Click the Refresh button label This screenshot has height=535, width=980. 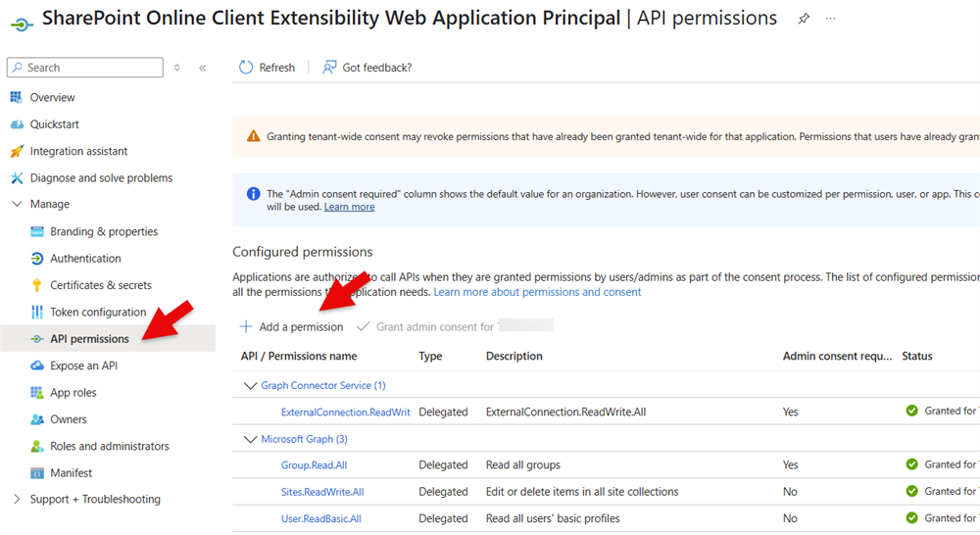pos(277,68)
